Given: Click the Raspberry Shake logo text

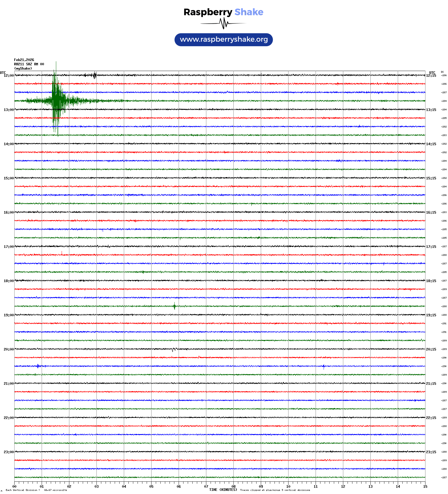Looking at the screenshot, I should pyautogui.click(x=223, y=12).
